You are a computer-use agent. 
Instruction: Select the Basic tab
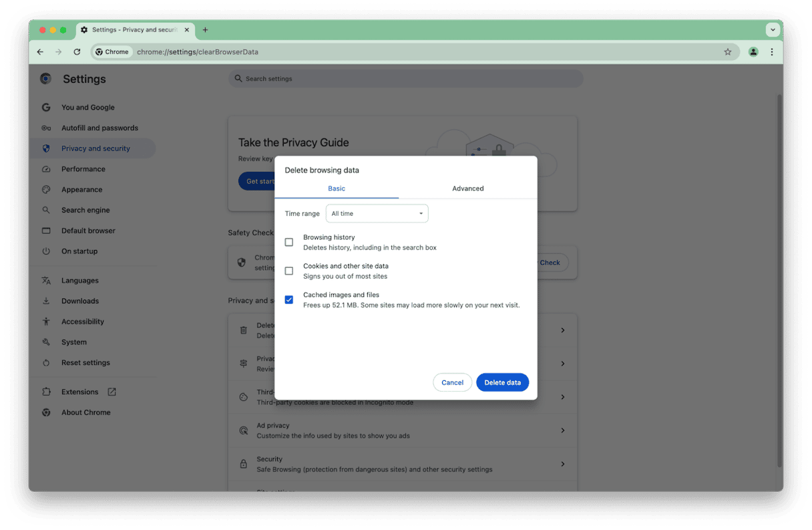coord(337,188)
